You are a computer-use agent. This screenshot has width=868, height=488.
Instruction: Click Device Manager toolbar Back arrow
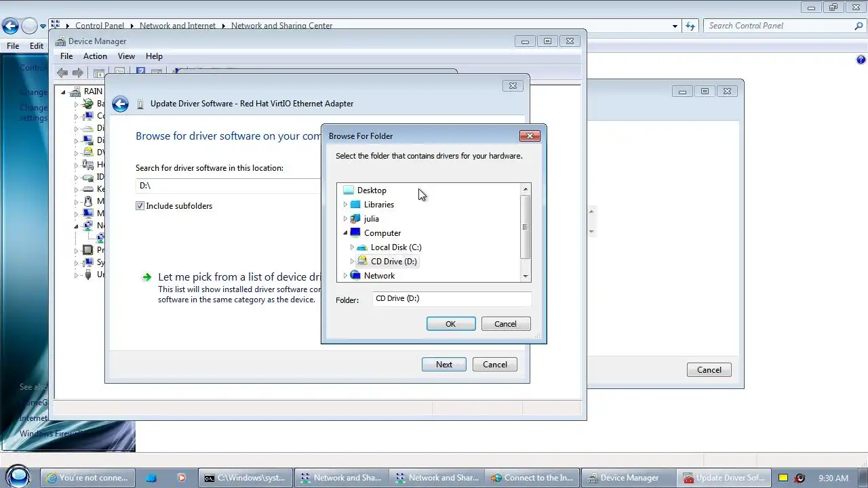[x=62, y=73]
